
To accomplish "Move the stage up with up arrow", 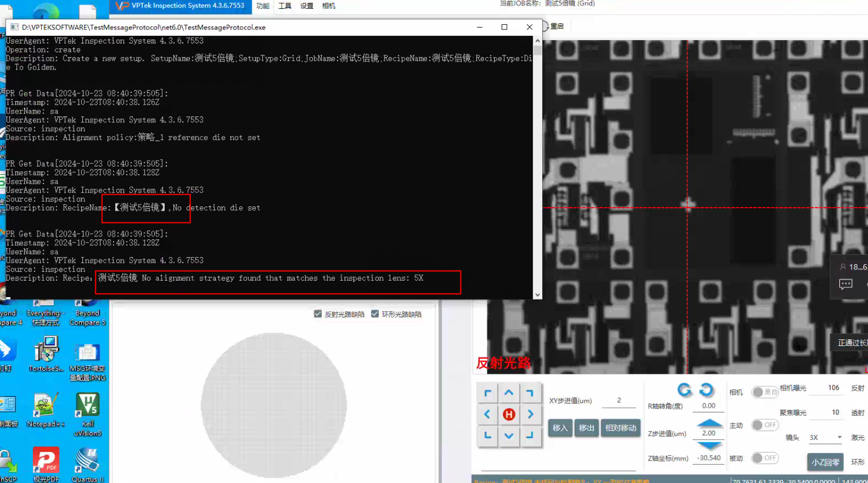I will coord(509,393).
